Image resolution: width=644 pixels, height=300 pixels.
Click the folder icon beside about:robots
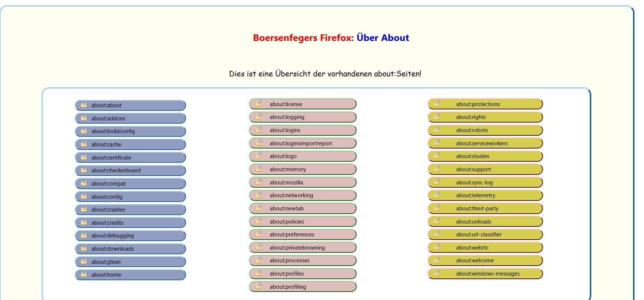(437, 130)
